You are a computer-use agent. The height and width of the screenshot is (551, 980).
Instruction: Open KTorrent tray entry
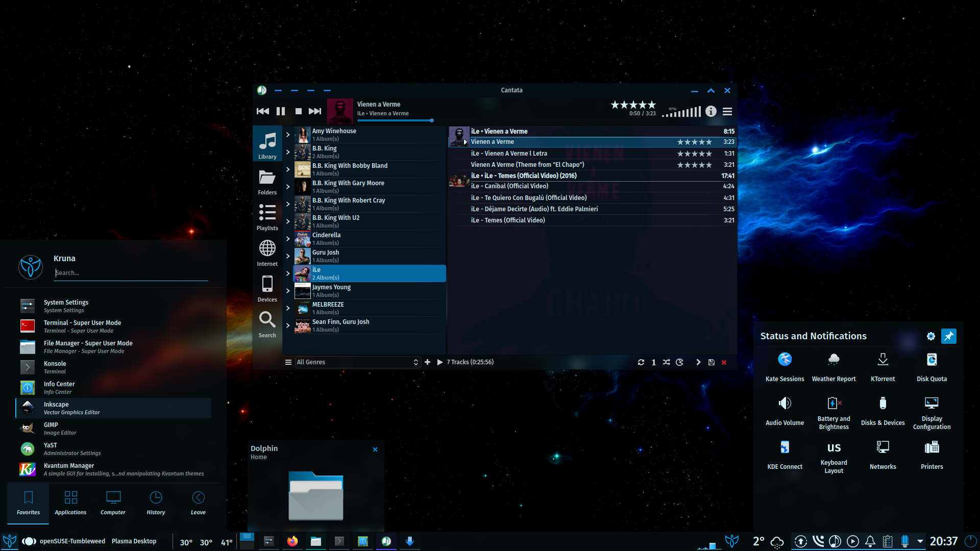[x=883, y=366]
